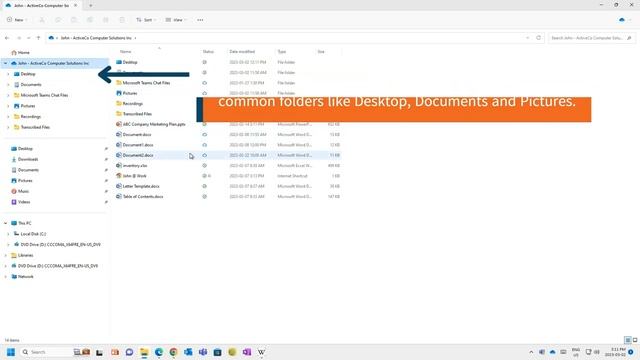Open the Windows Start menu
This screenshot has width=640, height=360.
pyautogui.click(x=11, y=352)
